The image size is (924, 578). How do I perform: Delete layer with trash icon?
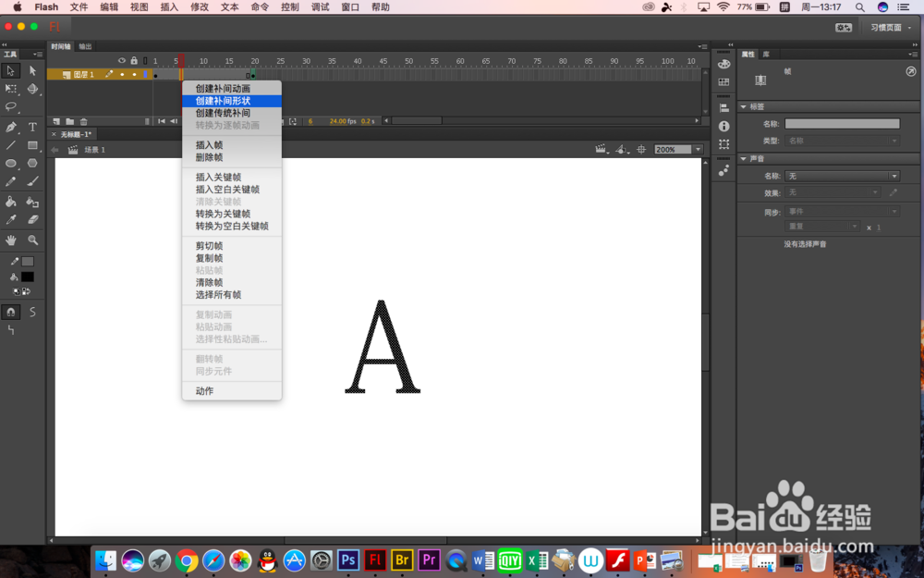point(84,121)
